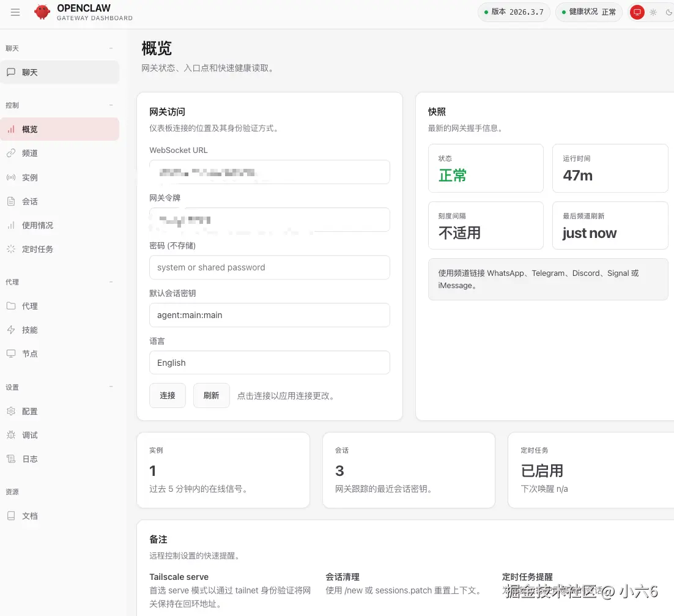Click the red OpenClaw logo
Image resolution: width=674 pixels, height=616 pixels.
tap(42, 12)
